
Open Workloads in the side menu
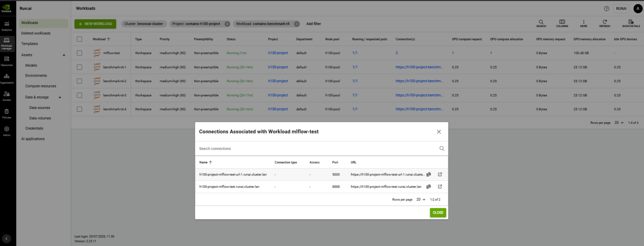point(43,23)
